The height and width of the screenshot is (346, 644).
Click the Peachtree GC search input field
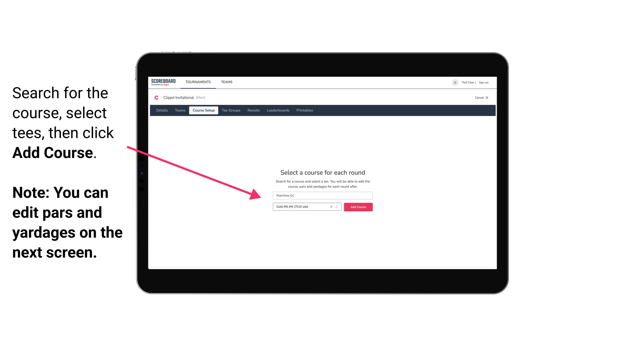tap(322, 195)
